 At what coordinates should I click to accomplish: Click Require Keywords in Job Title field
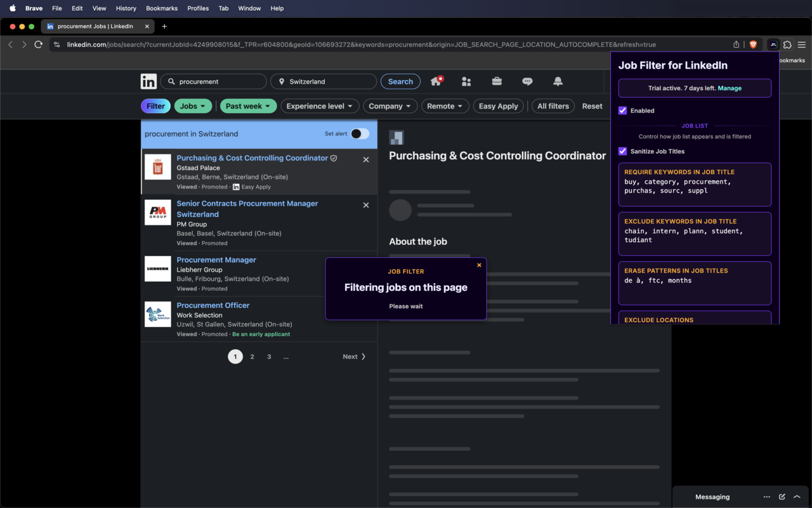point(695,185)
